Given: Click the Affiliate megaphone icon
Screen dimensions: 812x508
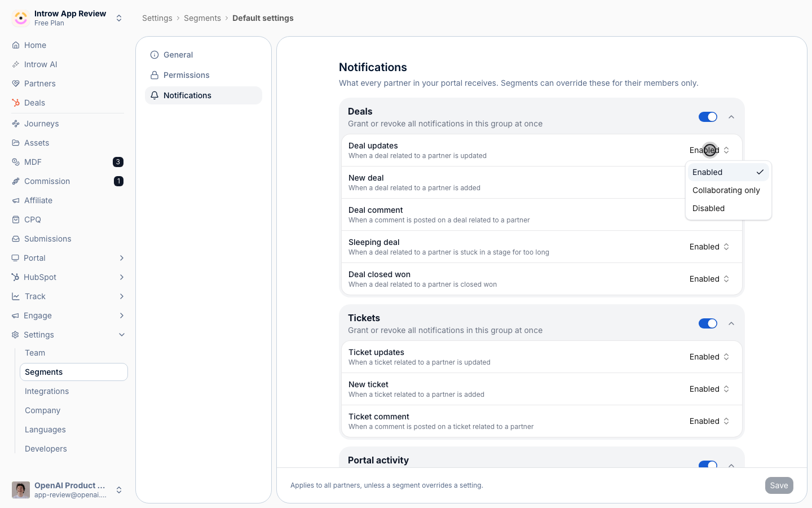Looking at the screenshot, I should tap(16, 200).
